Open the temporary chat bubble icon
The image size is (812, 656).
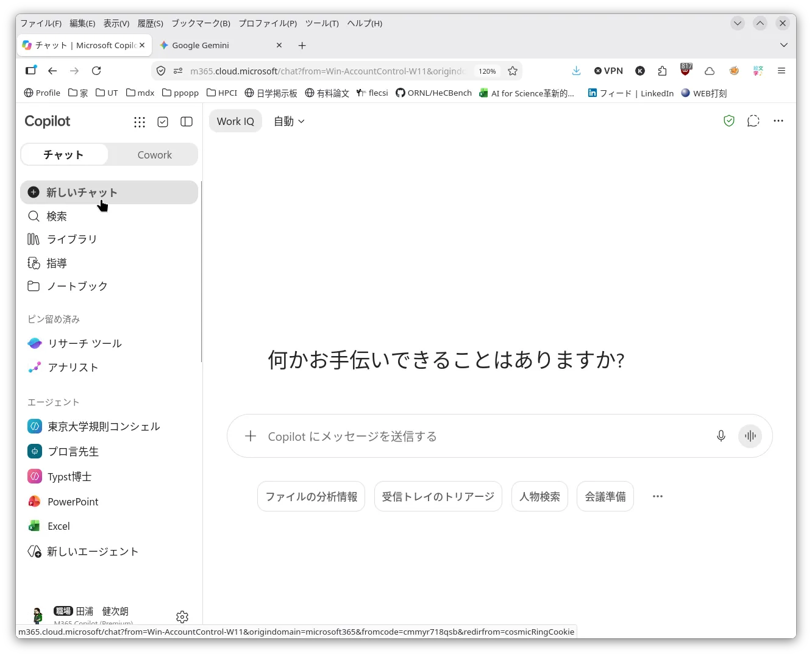click(753, 121)
